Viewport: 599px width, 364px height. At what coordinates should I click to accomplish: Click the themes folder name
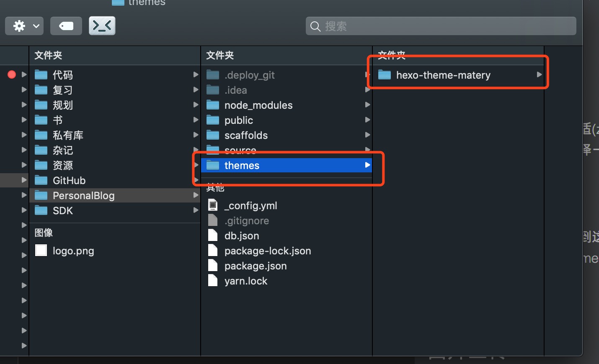coord(242,165)
